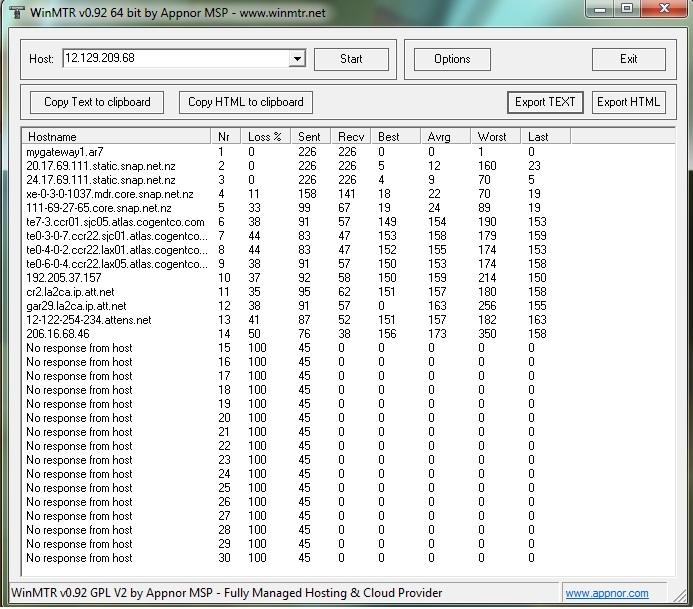The width and height of the screenshot is (693, 609).
Task: Click the Avrg column header
Action: tap(446, 137)
